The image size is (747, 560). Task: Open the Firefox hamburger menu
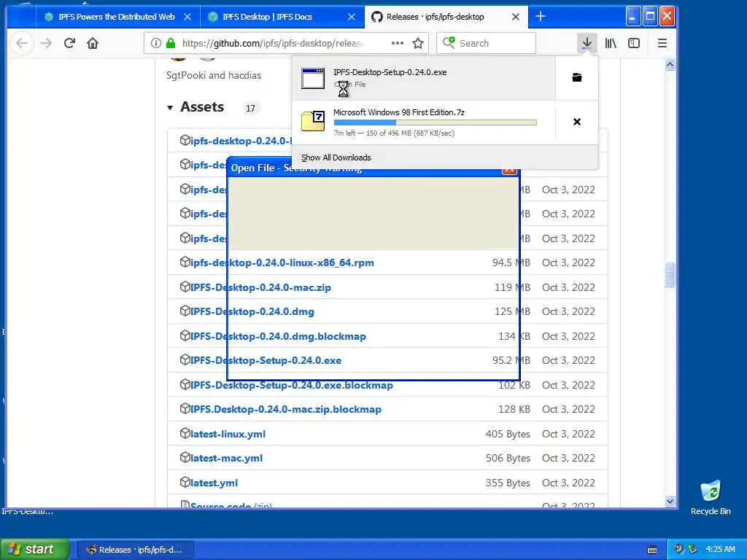[x=662, y=43]
